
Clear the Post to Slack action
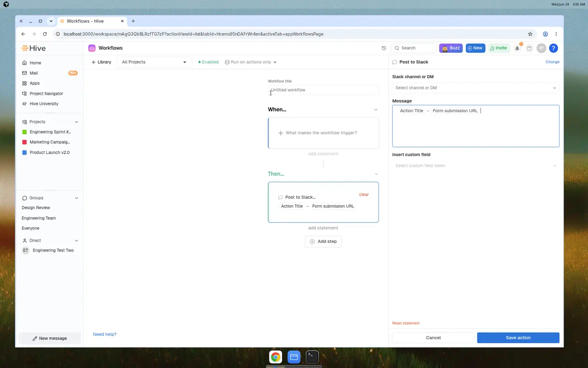[364, 195]
